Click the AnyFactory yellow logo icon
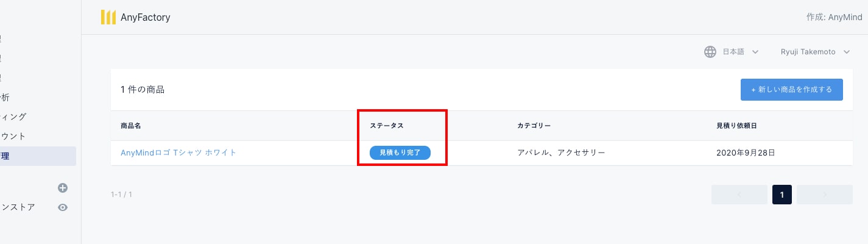Screen dimensions: 868x244 coord(108,18)
